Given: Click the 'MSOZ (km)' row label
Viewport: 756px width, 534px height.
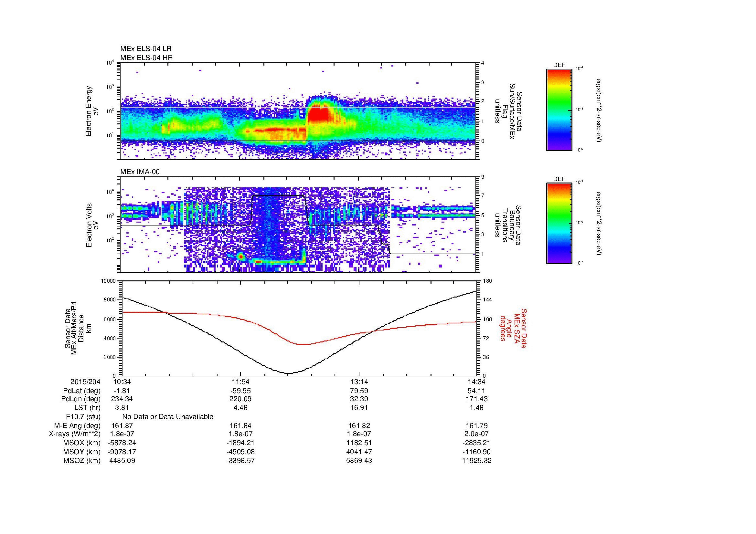Looking at the screenshot, I should tap(82, 461).
